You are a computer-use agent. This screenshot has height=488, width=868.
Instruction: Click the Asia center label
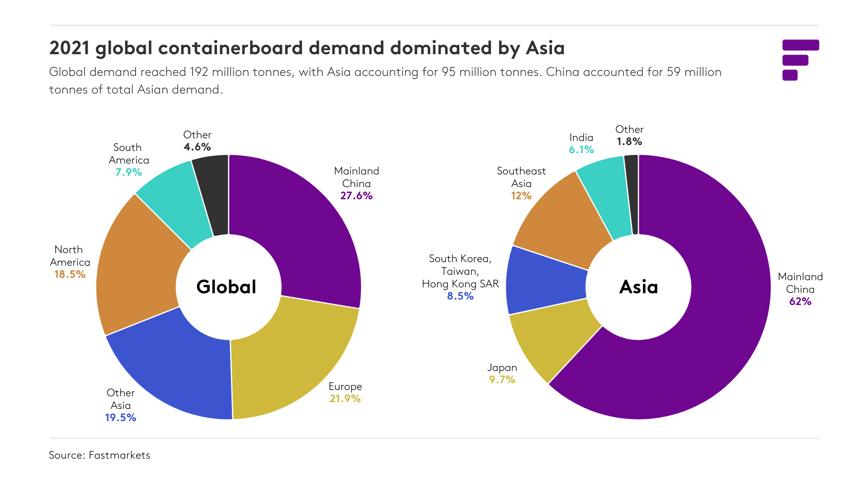click(638, 287)
